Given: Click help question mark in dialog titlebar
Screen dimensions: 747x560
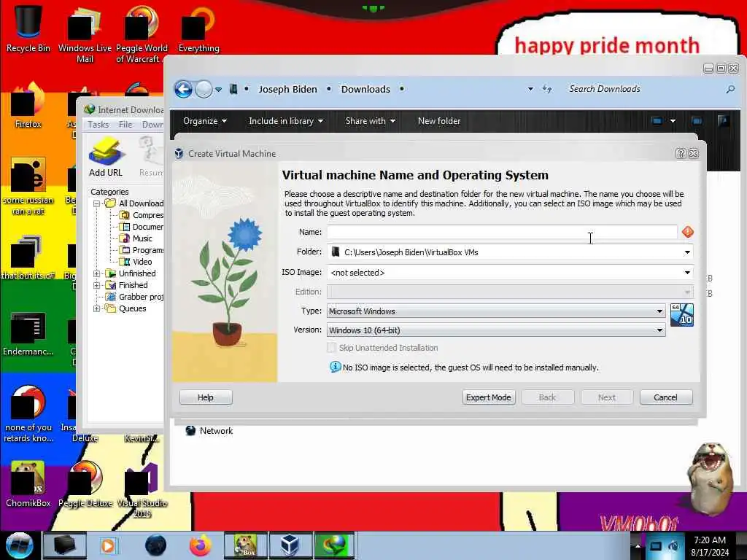Looking at the screenshot, I should pyautogui.click(x=681, y=153).
